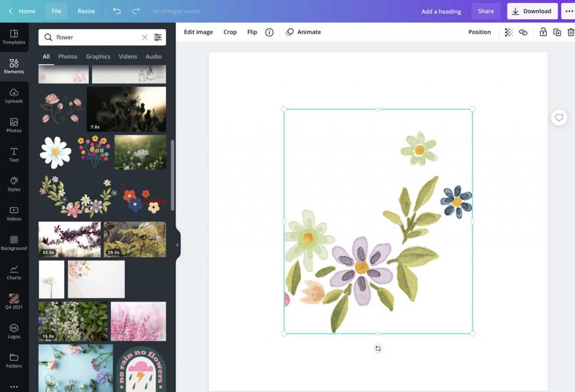Download the design

(x=532, y=11)
